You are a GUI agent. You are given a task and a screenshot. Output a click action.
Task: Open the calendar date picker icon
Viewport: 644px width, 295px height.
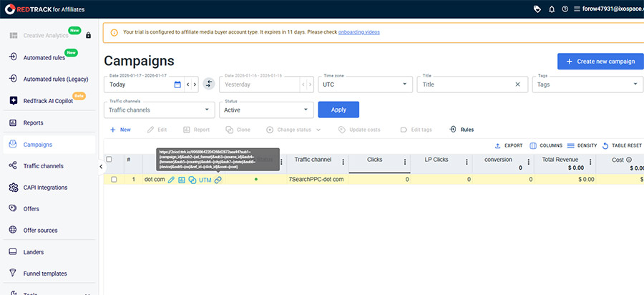pos(177,84)
